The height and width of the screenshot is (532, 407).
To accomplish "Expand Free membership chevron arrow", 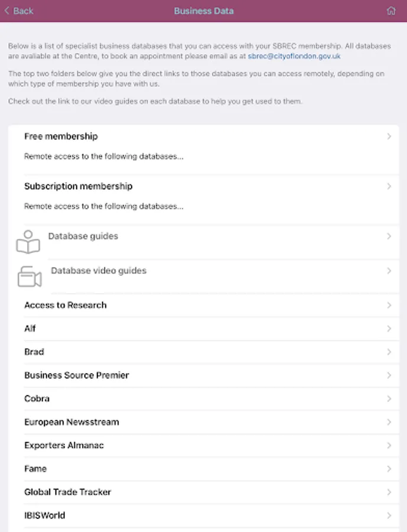I will pos(389,137).
